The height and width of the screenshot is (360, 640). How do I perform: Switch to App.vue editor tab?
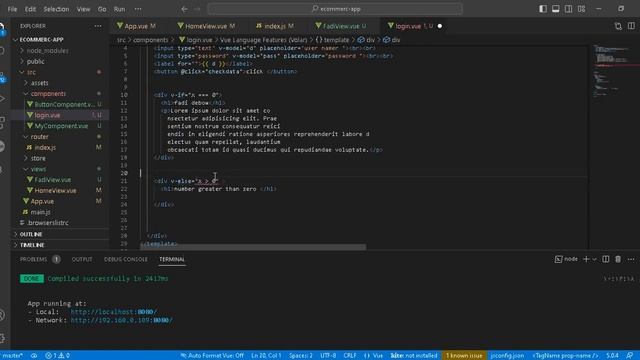(x=136, y=26)
